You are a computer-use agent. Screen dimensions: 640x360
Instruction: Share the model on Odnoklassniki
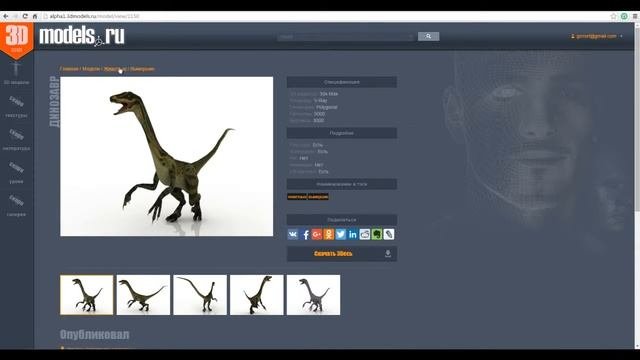pos(329,234)
